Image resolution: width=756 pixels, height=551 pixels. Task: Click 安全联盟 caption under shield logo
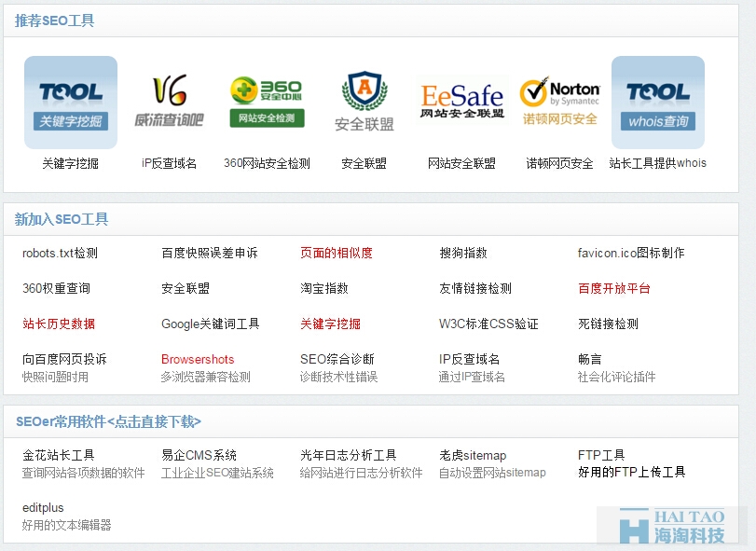click(364, 163)
